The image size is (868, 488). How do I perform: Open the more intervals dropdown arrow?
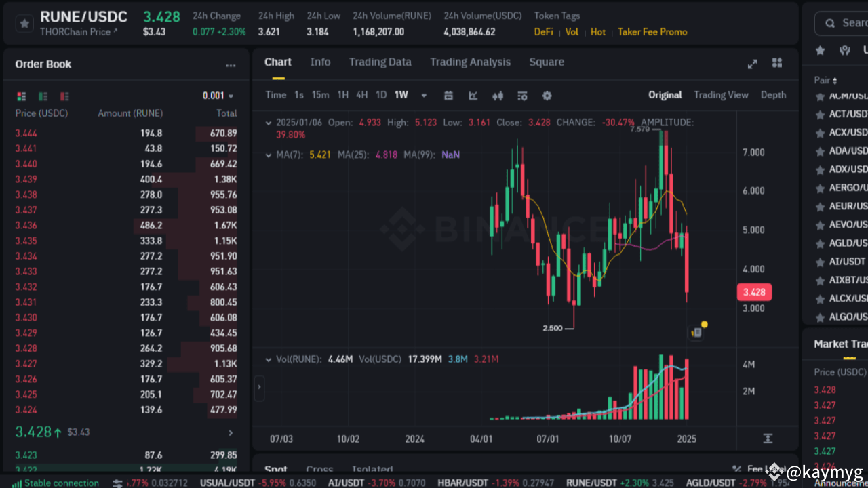pyautogui.click(x=425, y=96)
